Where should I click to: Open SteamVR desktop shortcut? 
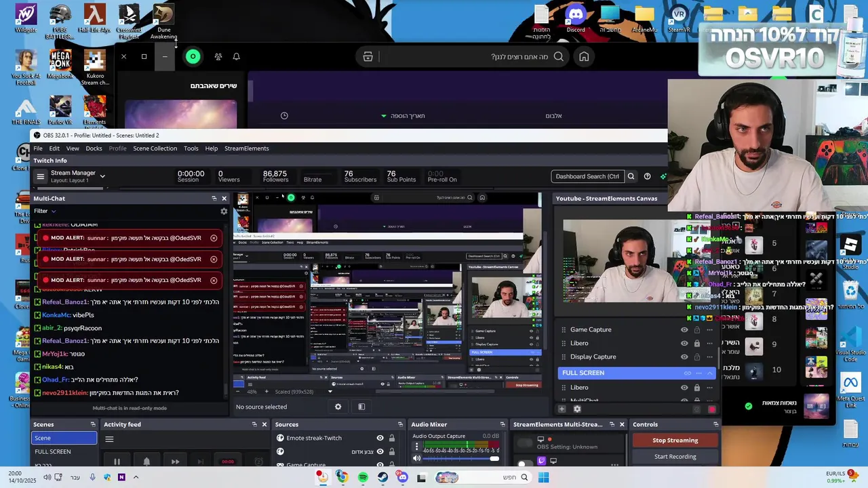pyautogui.click(x=679, y=18)
